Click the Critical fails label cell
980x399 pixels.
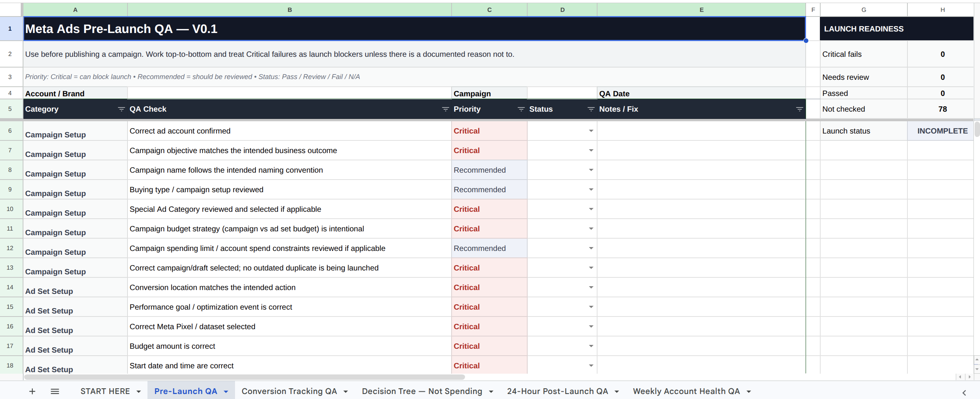[864, 54]
